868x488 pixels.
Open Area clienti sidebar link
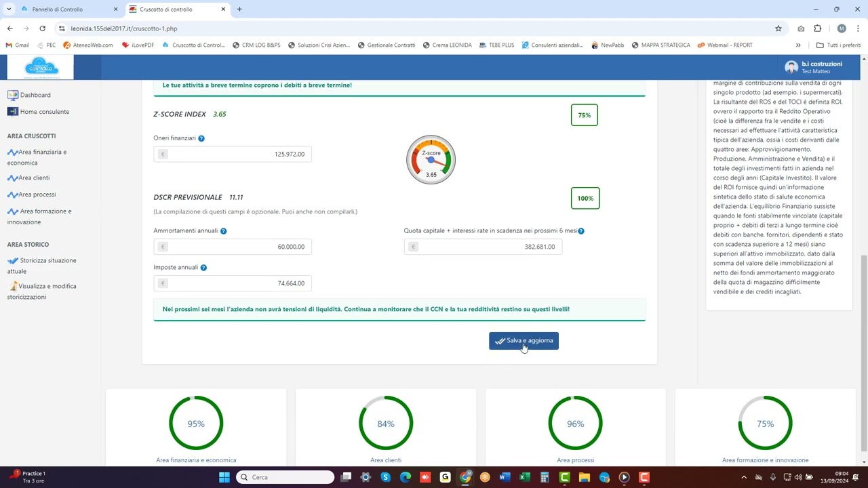click(x=34, y=178)
